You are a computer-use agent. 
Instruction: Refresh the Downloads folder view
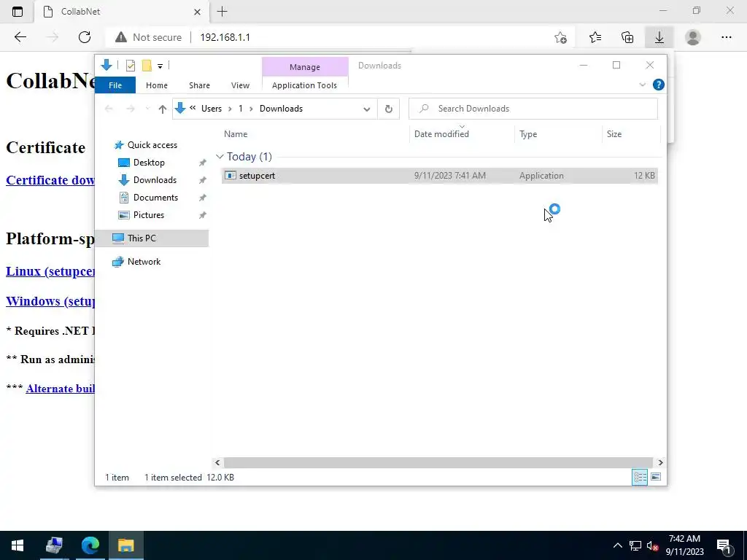click(388, 109)
